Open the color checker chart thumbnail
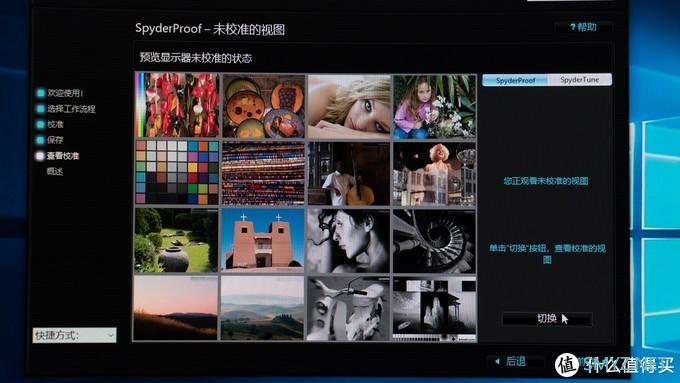The image size is (680, 383). 177,172
